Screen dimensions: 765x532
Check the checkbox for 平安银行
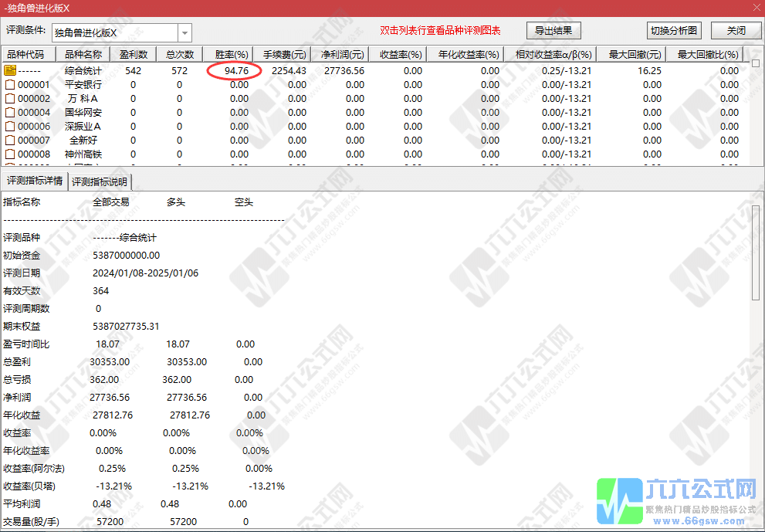coord(9,84)
